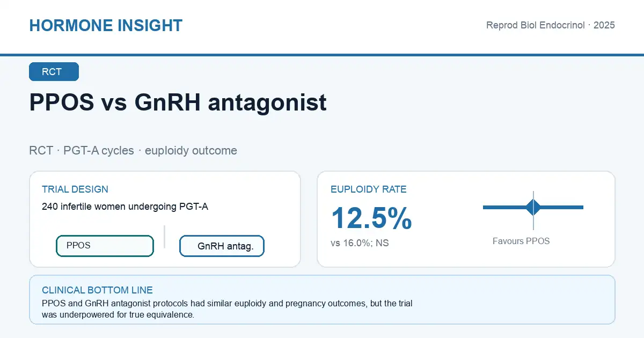Click the diamond marker on forest plot
This screenshot has height=338, width=644.
(x=533, y=207)
